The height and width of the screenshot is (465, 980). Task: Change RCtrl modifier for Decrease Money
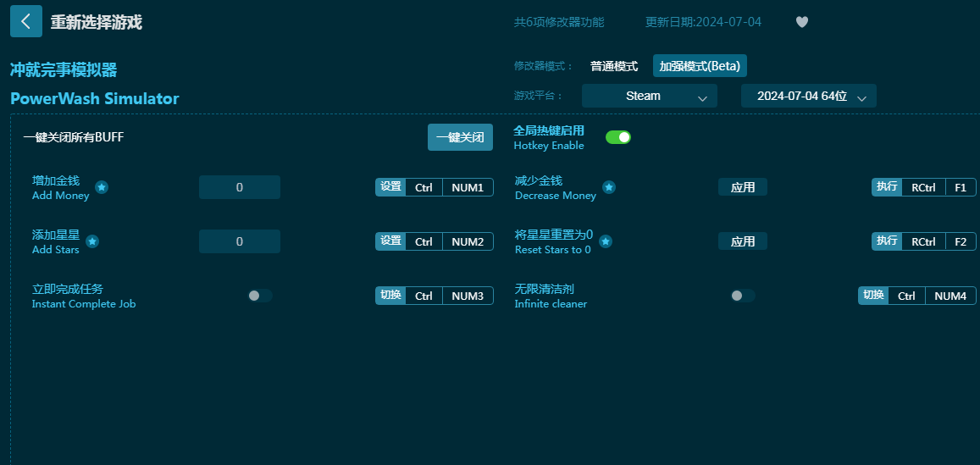[923, 187]
